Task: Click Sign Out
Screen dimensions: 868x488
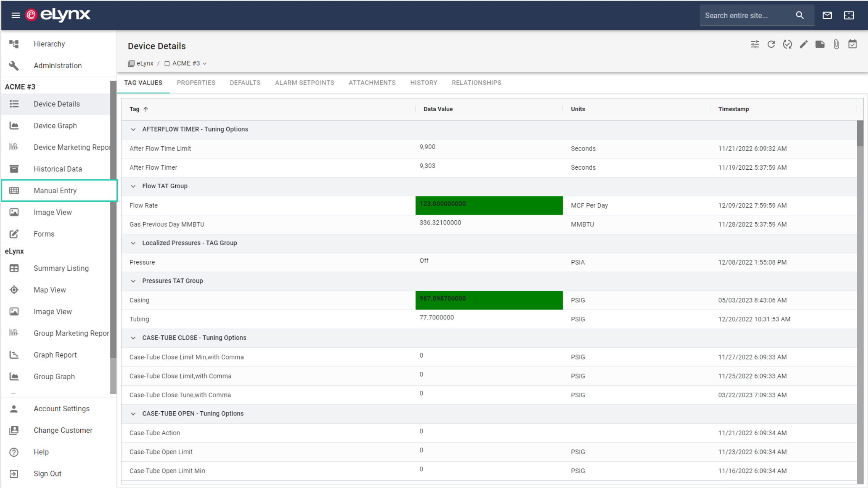Action: 59,473
